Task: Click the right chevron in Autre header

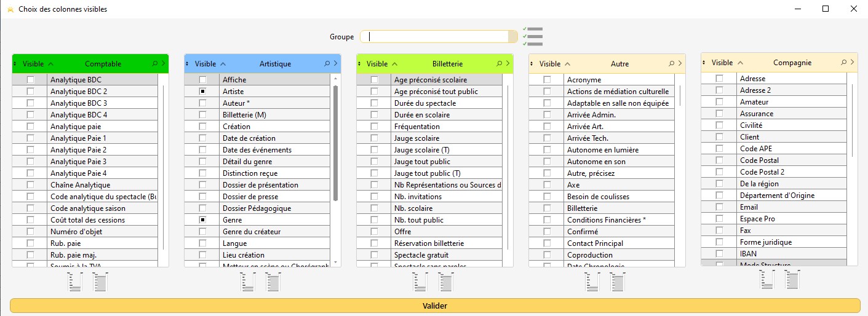Action: coord(680,63)
